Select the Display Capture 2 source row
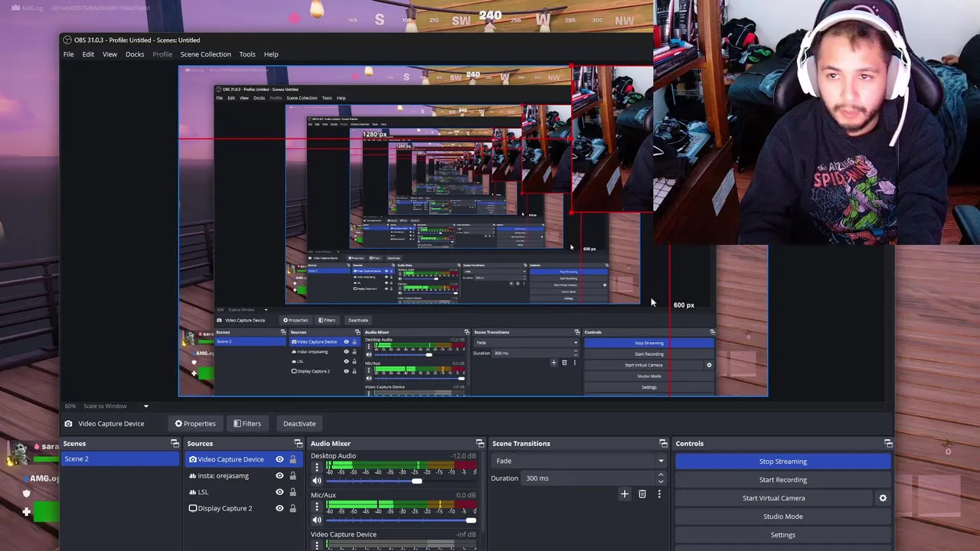Screen dimensions: 980x551 (243, 508)
